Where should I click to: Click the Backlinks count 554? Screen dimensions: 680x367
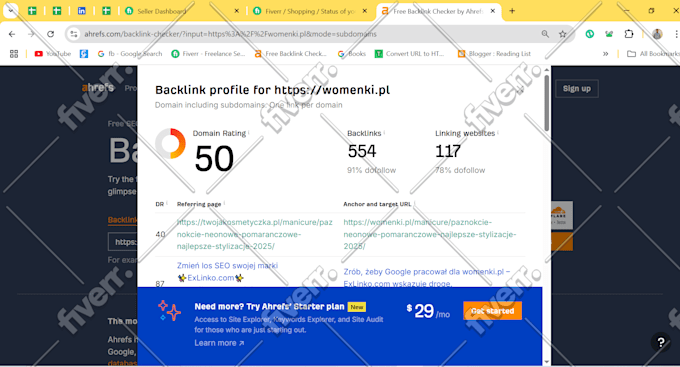coord(362,151)
